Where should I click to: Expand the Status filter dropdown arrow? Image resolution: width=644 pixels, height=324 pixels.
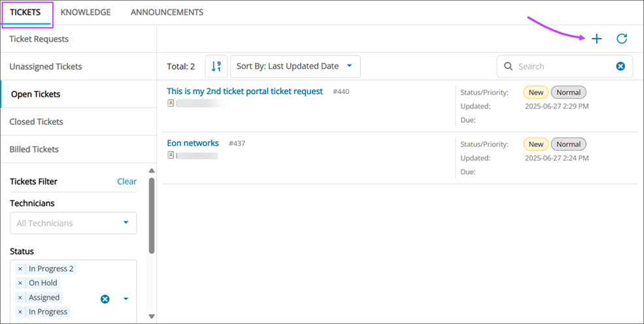point(126,299)
